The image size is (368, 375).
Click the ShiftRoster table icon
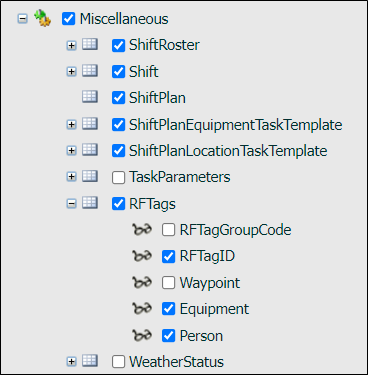pos(90,44)
